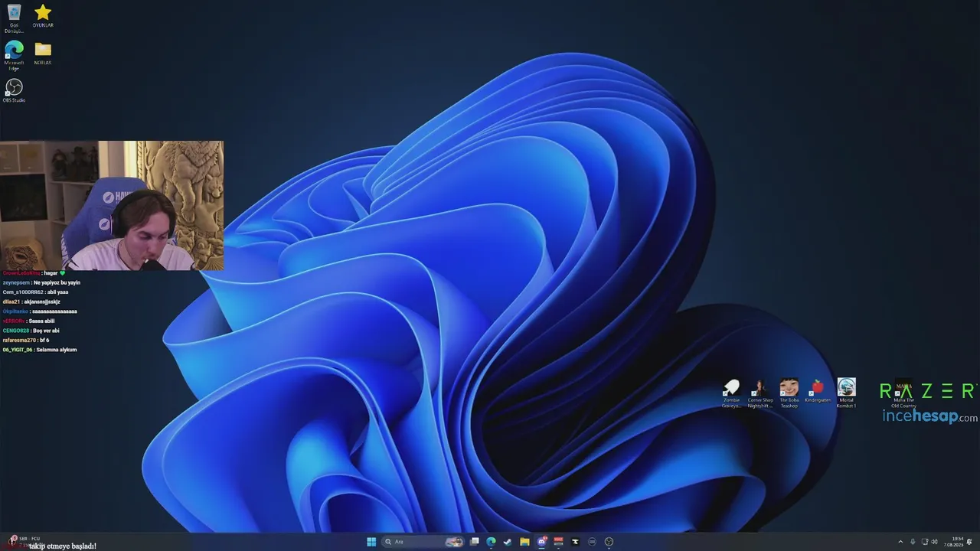The width and height of the screenshot is (980, 551).
Task: Click the microphone tray icon
Action: pyautogui.click(x=913, y=542)
